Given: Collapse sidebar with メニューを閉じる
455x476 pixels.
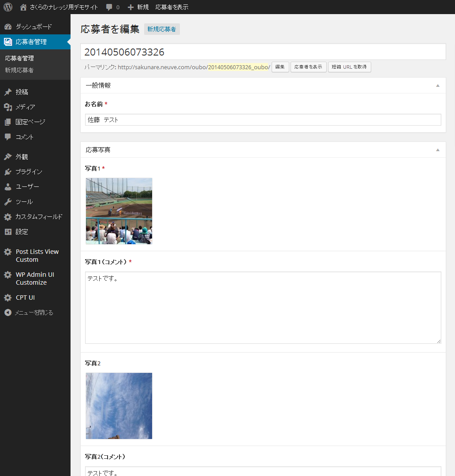Looking at the screenshot, I should click(29, 313).
